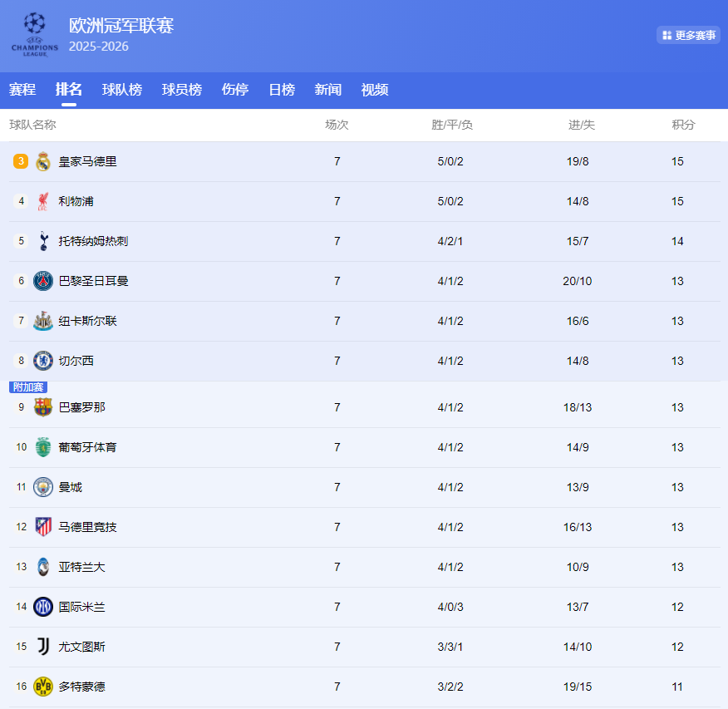Screen dimensions: 728x709
Task: Click Atlético Madrid's 16/13 goals value
Action: pos(578,527)
